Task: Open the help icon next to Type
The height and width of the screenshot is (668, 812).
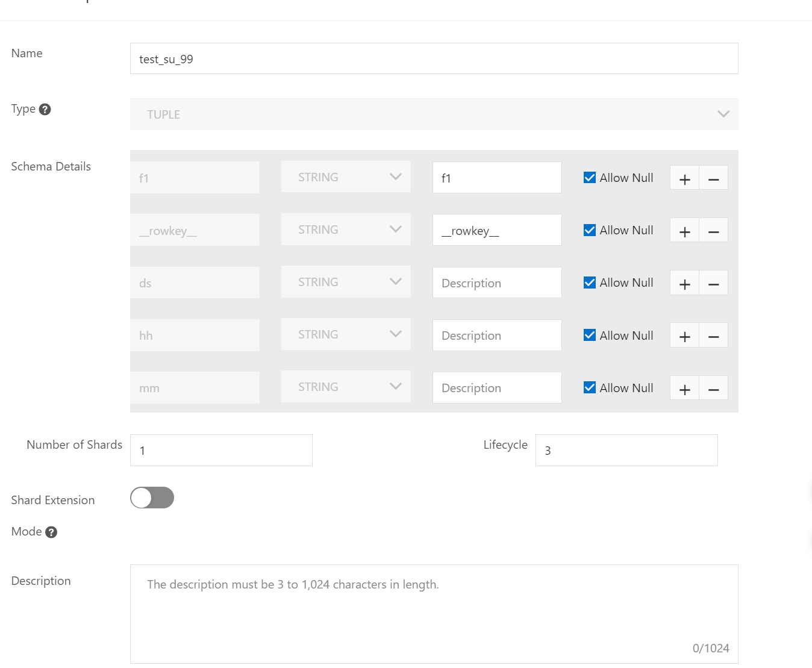Action: [x=45, y=110]
